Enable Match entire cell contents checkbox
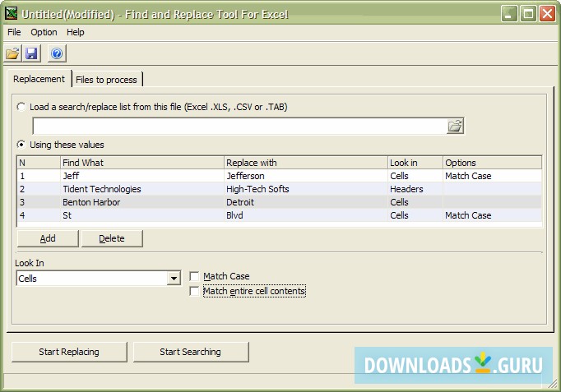The image size is (561, 392). (194, 291)
